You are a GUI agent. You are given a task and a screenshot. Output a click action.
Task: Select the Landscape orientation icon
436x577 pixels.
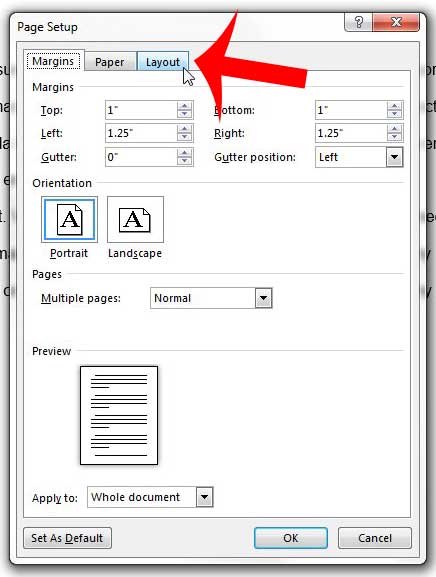coord(135,219)
